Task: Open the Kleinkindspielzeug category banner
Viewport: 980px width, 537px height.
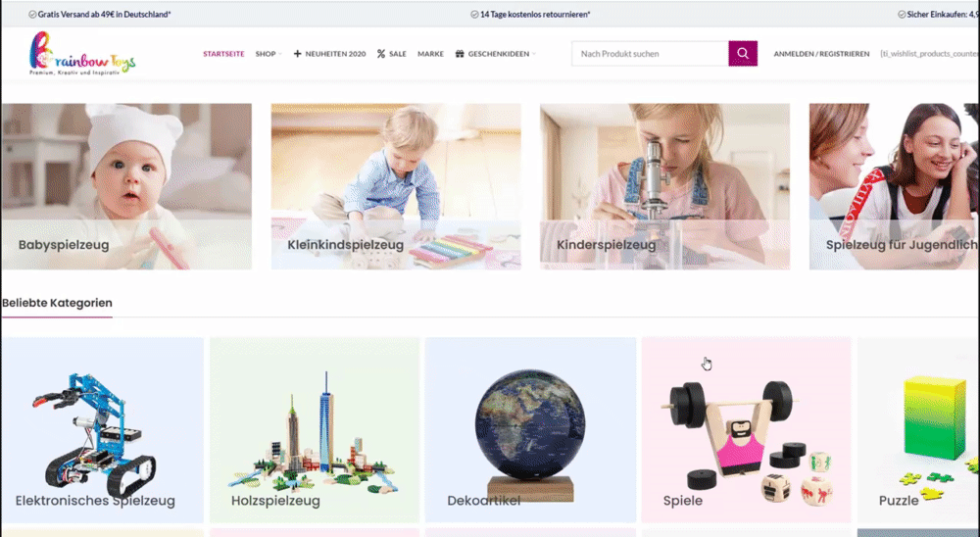Action: [x=396, y=186]
